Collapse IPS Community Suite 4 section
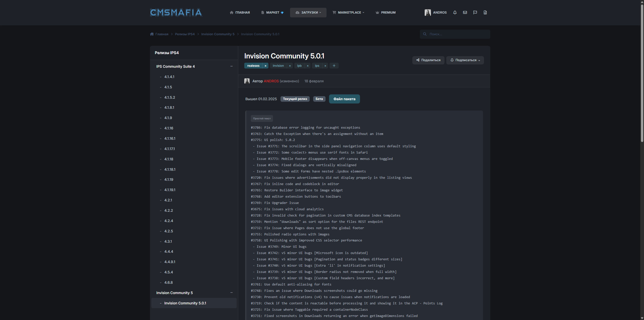The height and width of the screenshot is (320, 644). pos(231,66)
